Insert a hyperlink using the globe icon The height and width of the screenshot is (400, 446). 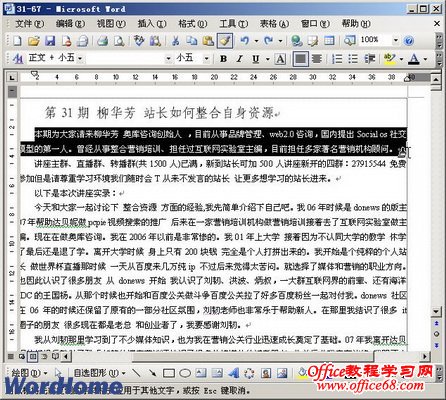pyautogui.click(x=296, y=41)
